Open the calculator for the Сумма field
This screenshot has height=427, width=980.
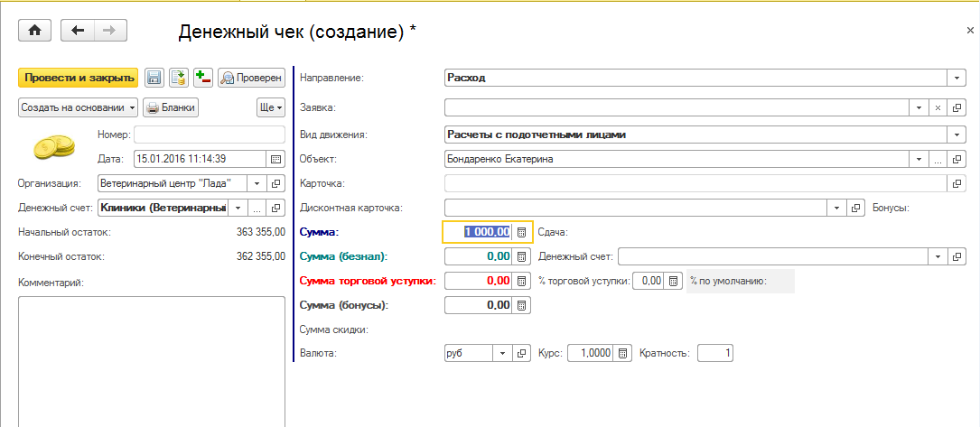click(521, 232)
